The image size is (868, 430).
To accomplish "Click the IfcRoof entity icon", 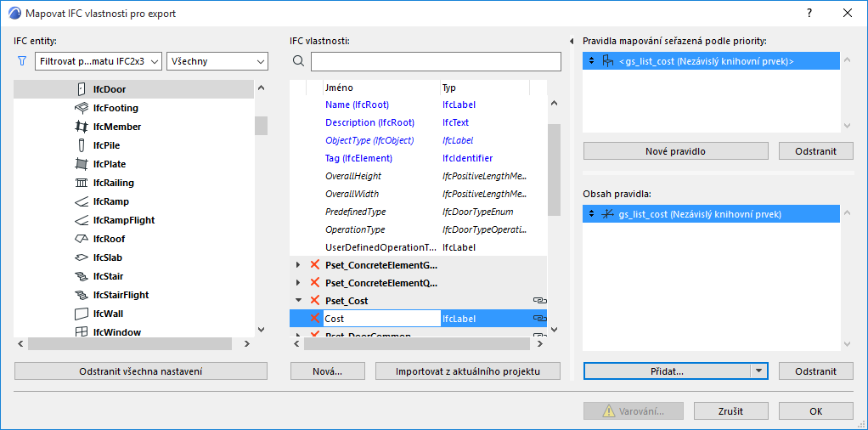I will tap(82, 239).
